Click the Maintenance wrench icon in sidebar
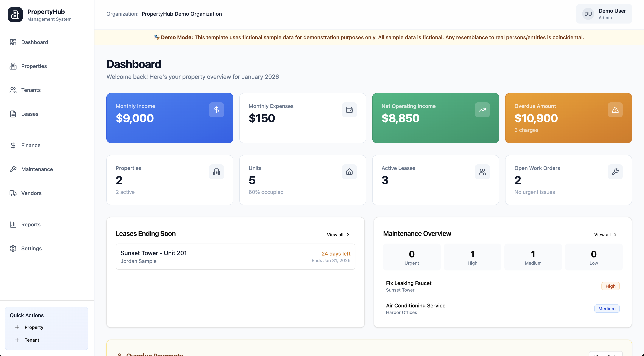 (x=13, y=169)
